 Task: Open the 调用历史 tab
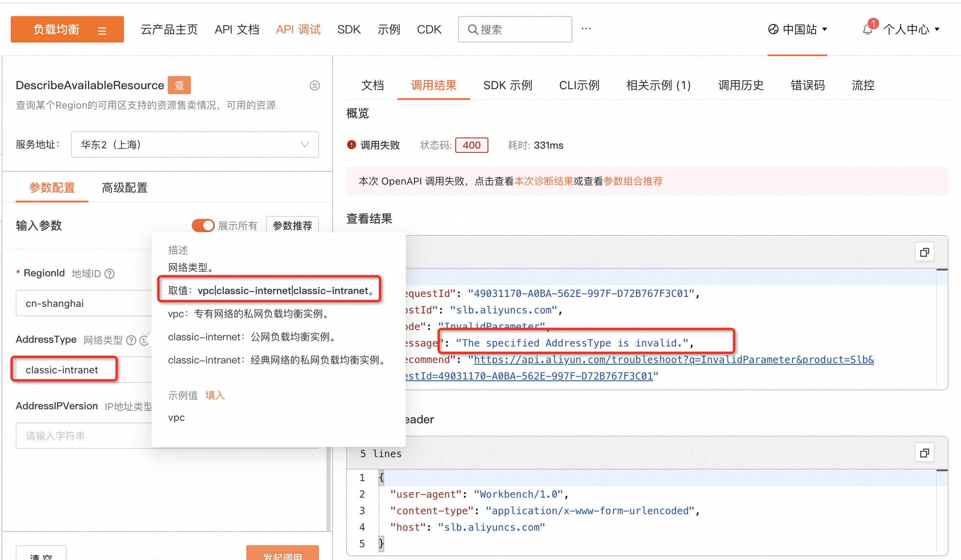pos(741,85)
